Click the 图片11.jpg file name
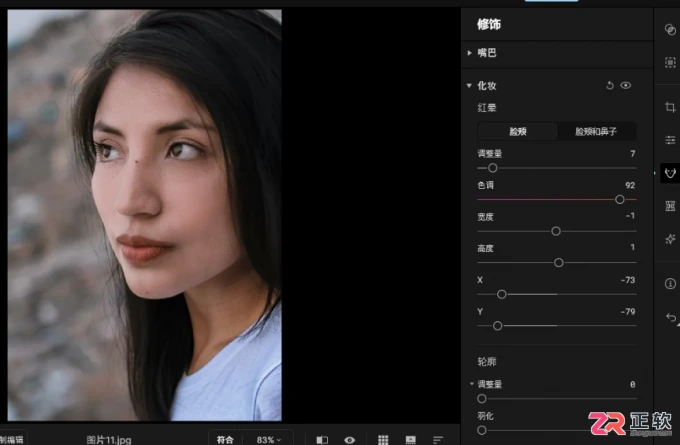This screenshot has width=680, height=445. (x=108, y=440)
